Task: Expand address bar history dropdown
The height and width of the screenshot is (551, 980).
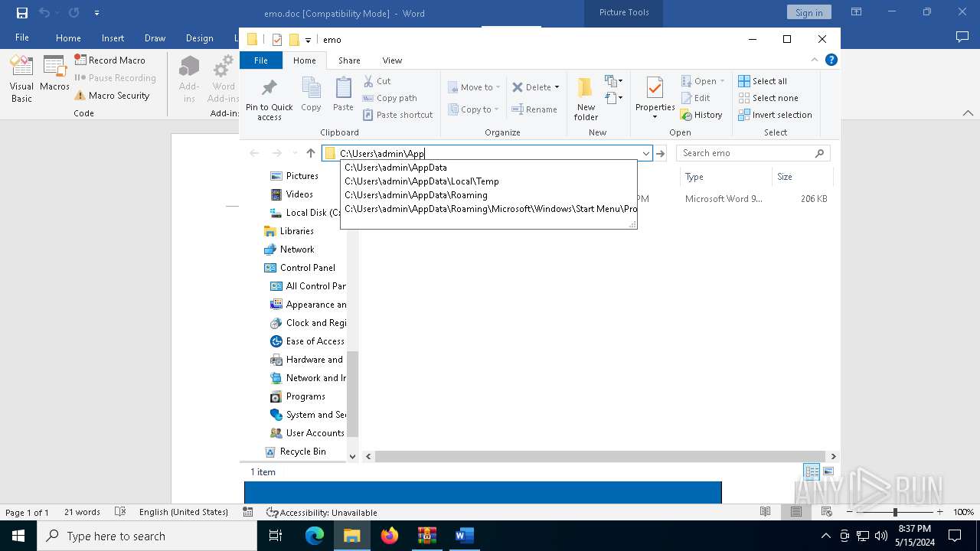Action: [645, 153]
